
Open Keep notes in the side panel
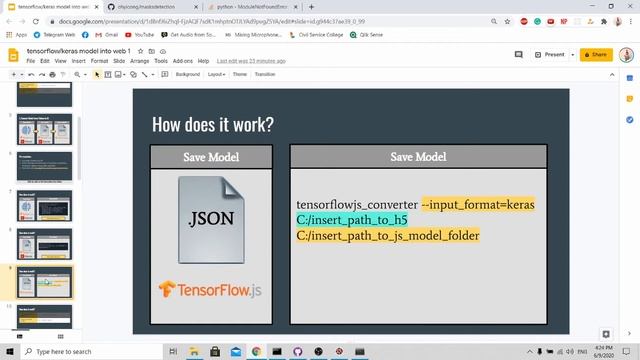630,99
